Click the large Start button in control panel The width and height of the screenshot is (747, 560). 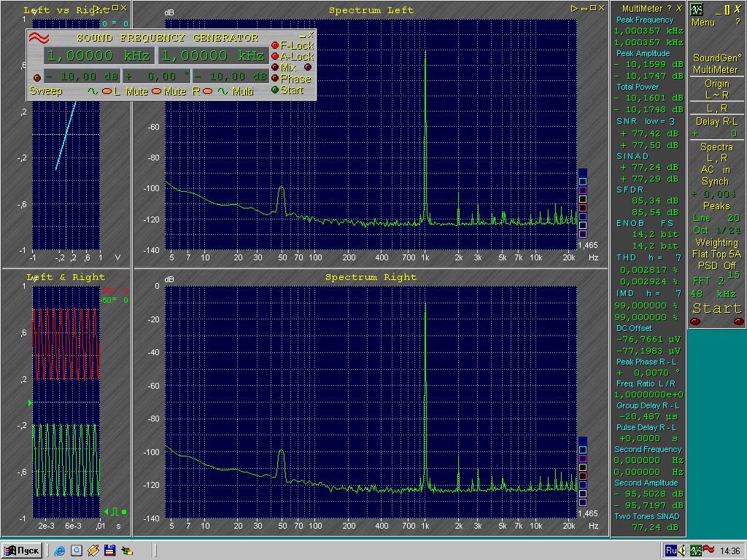(717, 308)
